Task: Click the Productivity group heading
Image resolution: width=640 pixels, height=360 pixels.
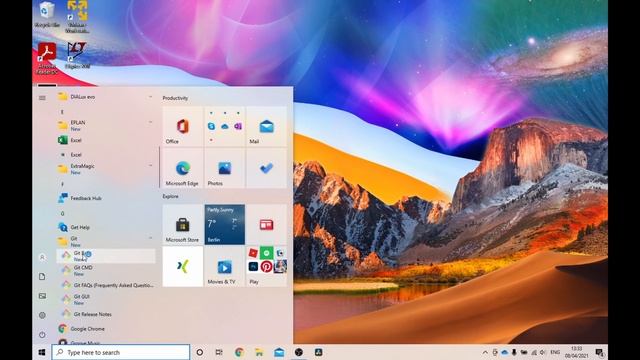Action: pos(175,98)
